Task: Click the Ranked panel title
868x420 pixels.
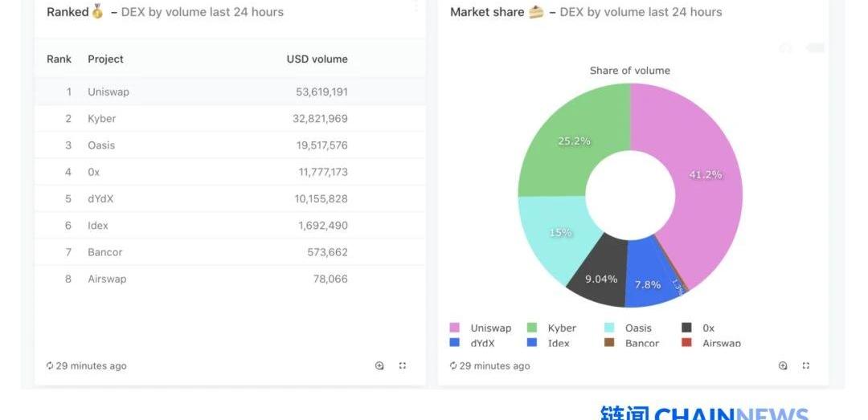Action: point(165,11)
